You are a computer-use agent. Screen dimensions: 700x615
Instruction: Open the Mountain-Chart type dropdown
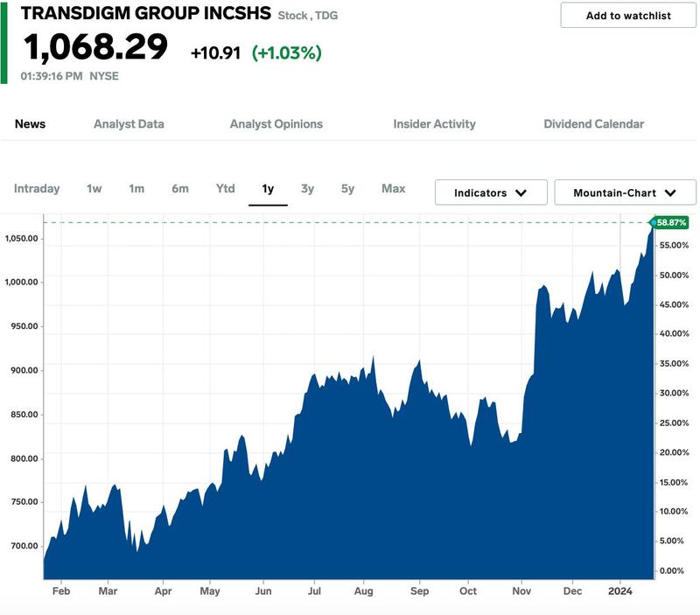625,192
